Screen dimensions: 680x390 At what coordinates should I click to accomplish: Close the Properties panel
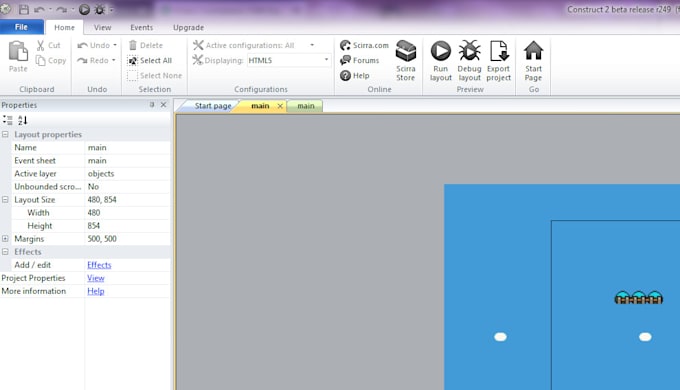163,105
